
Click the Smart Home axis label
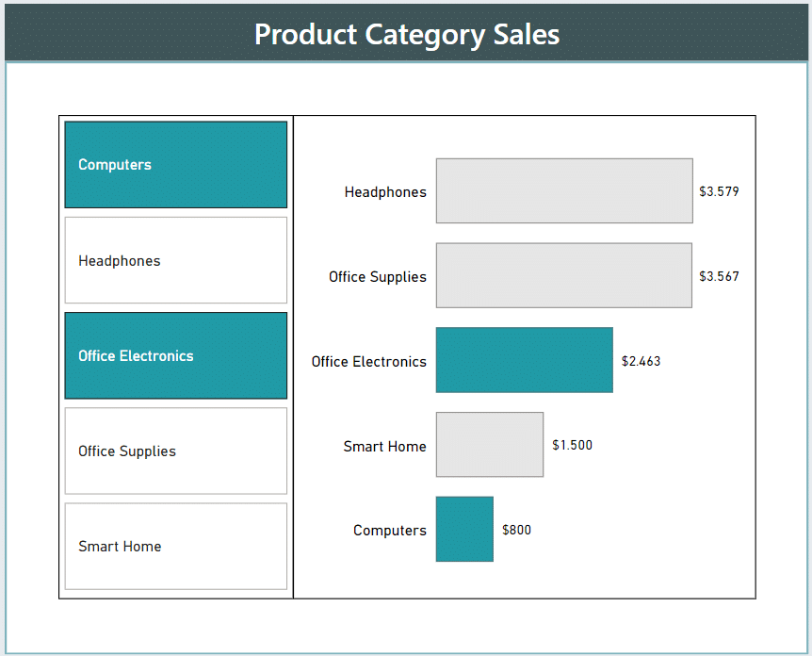[x=384, y=447]
